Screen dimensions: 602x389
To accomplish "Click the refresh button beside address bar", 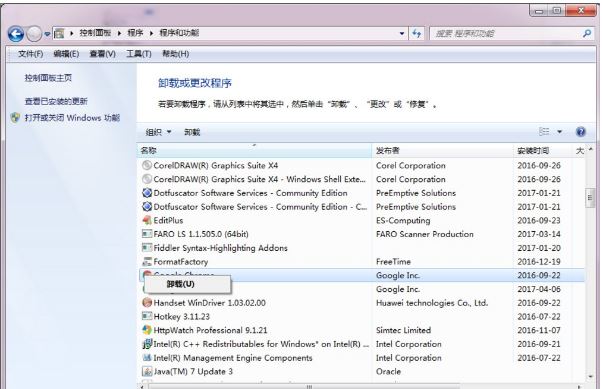I will [417, 33].
